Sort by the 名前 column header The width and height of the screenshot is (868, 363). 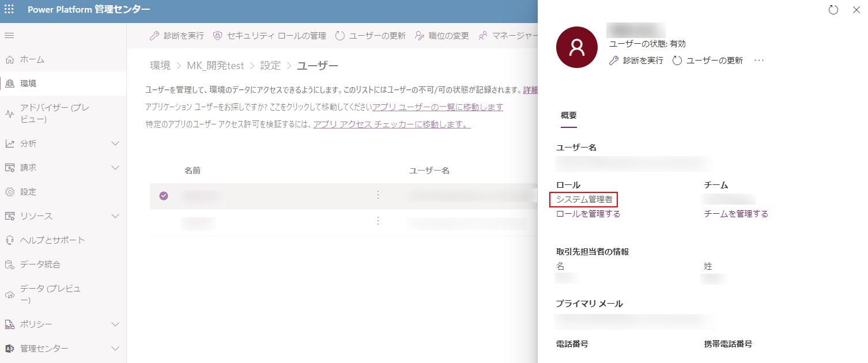193,171
